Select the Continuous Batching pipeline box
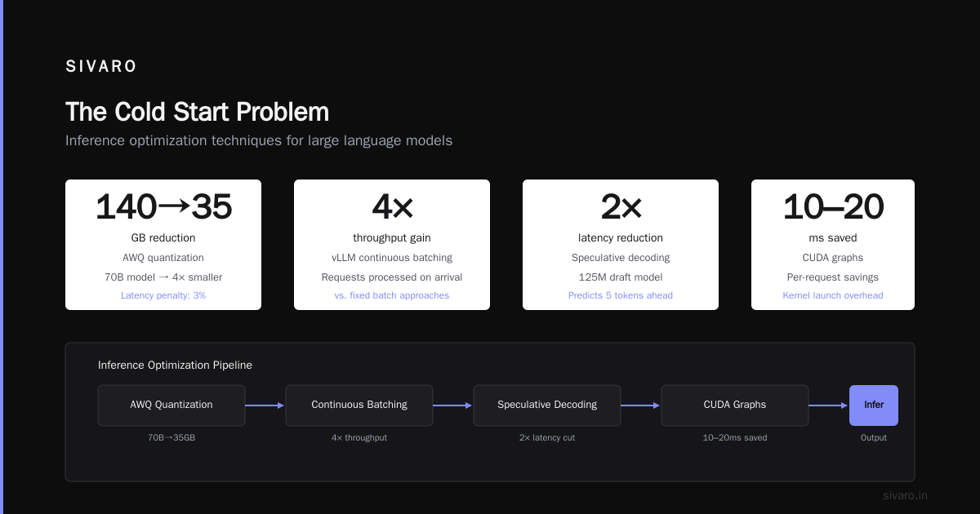This screenshot has width=980, height=514. (x=359, y=405)
